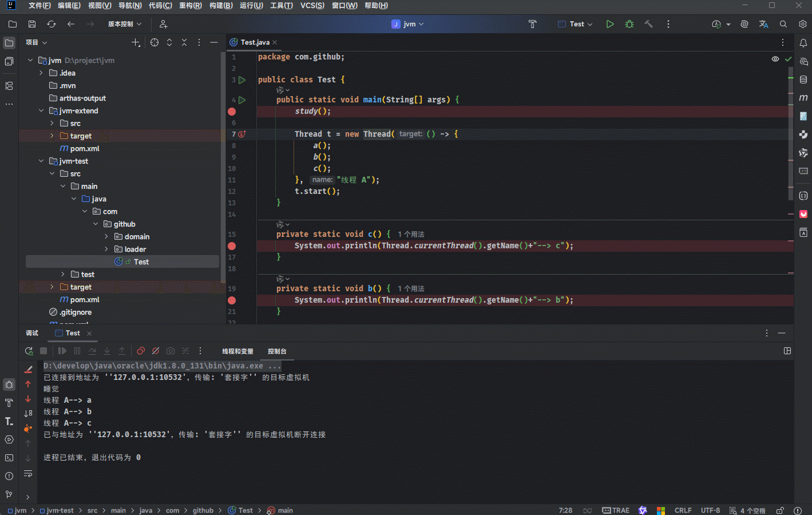812x515 pixels.
Task: Click the green Run button in toolbar
Action: [610, 24]
